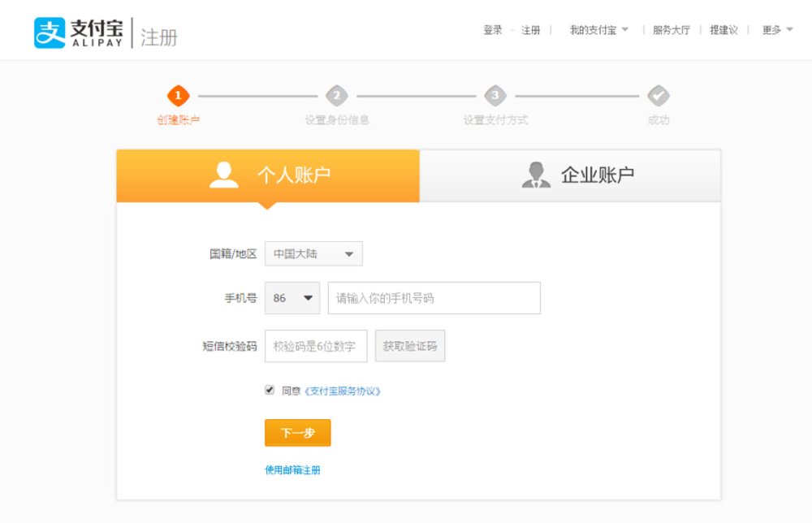The image size is (812, 523).
Task: Expand the 86 country code dropdown
Action: tap(292, 298)
